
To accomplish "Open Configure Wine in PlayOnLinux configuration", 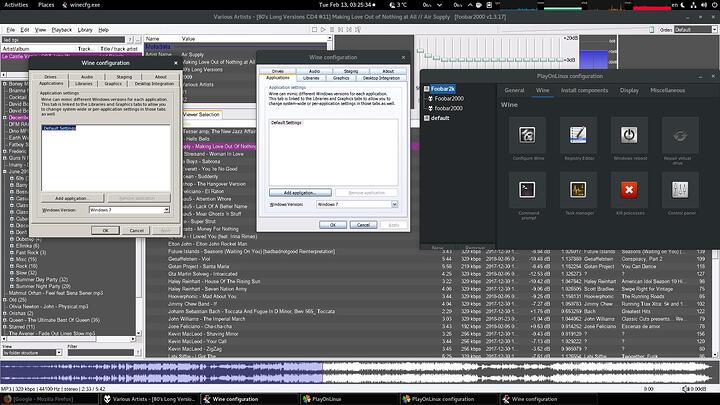I will click(x=527, y=135).
